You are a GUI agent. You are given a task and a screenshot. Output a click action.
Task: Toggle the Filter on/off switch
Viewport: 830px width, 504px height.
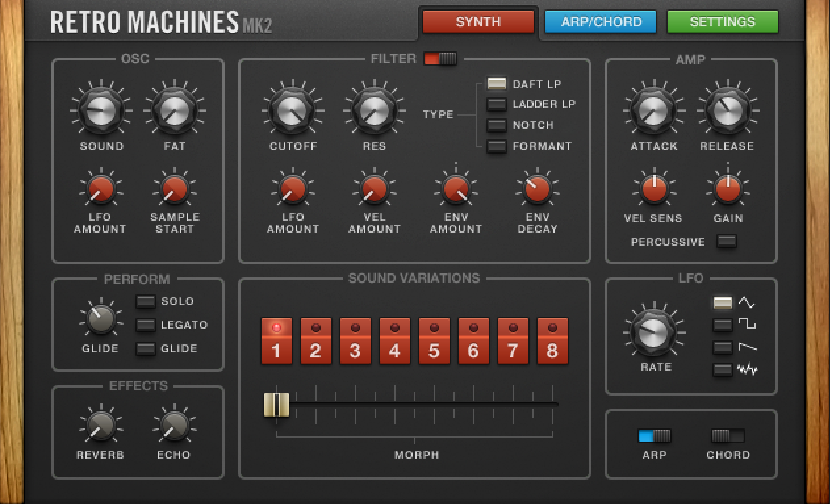pyautogui.click(x=440, y=59)
